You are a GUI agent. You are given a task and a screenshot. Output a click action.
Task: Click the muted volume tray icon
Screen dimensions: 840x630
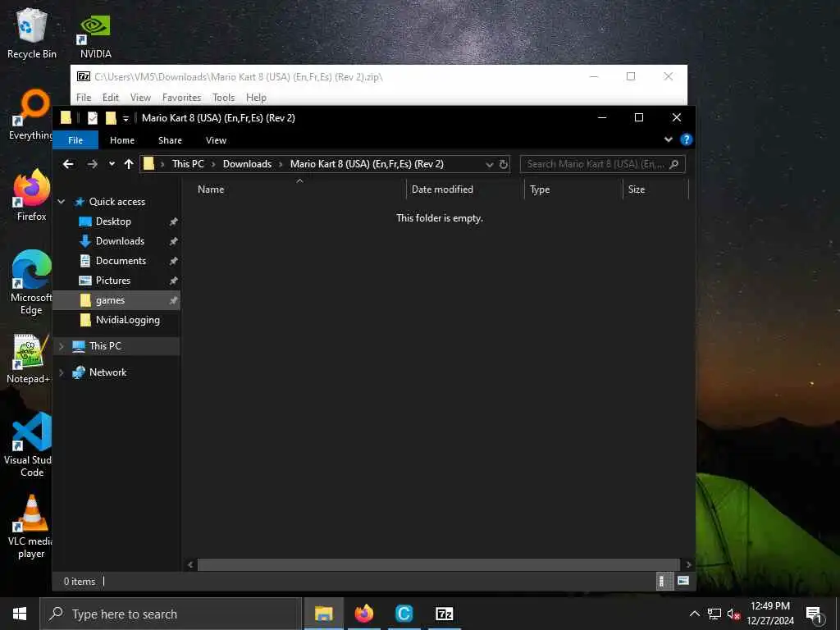tap(733, 614)
